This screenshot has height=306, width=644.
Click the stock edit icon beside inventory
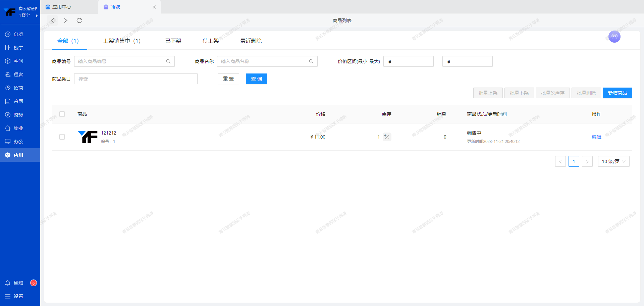[387, 137]
